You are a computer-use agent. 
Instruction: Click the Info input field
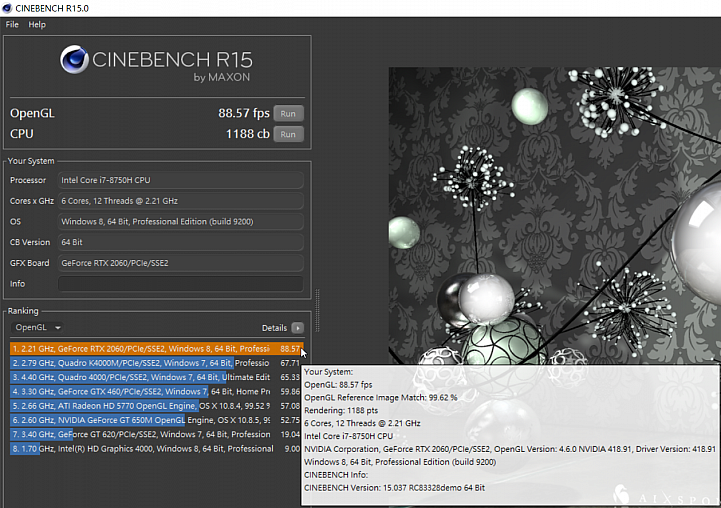tap(180, 284)
